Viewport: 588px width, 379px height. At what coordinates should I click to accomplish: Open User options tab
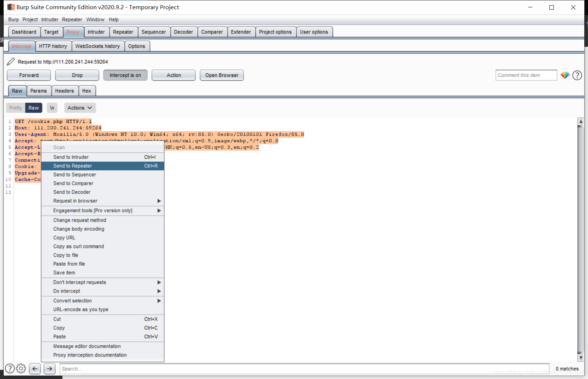[314, 32]
